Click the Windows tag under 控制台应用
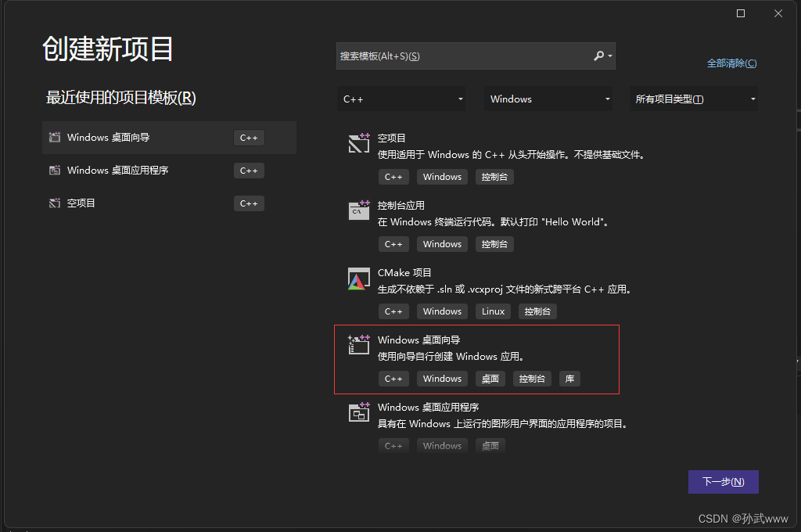This screenshot has width=801, height=532. (442, 244)
